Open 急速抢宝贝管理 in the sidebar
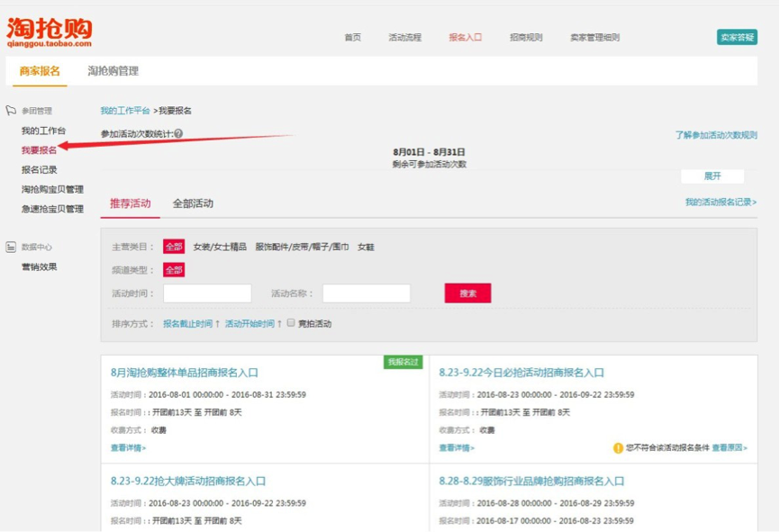Image resolution: width=780 pixels, height=532 pixels. coord(52,209)
